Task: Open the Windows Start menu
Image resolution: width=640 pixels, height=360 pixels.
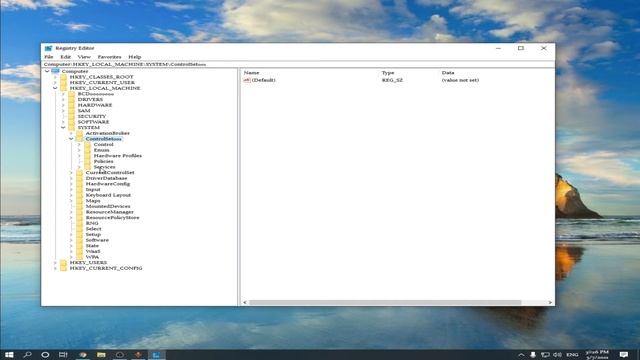Action: pos(9,355)
